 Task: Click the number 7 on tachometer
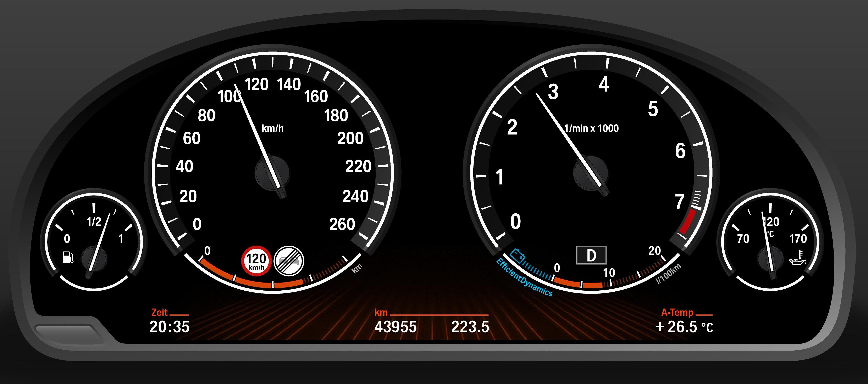pos(680,202)
